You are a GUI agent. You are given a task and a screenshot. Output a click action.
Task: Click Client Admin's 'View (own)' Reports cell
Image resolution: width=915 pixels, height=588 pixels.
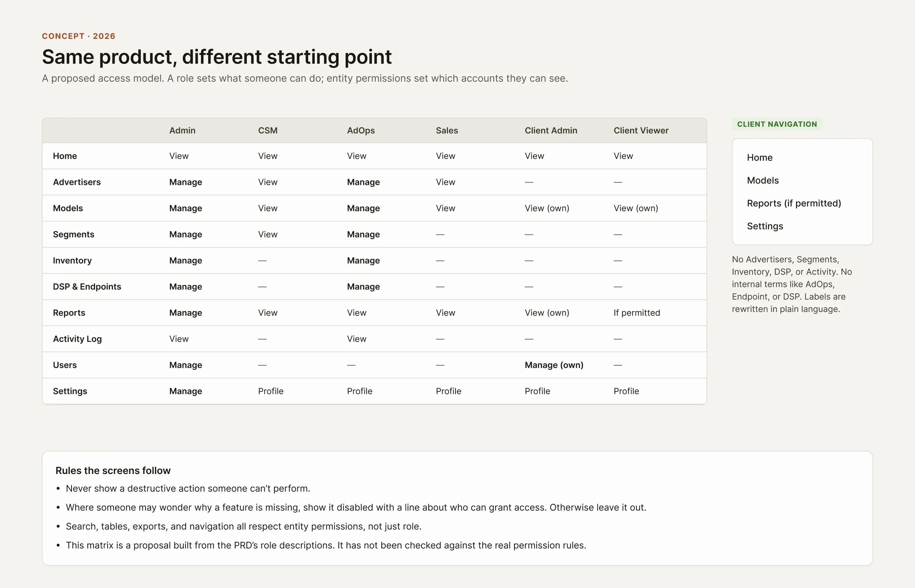tap(547, 313)
